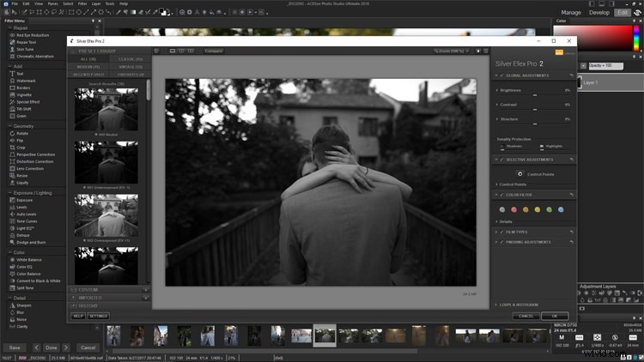Open the Zoom dropdown in Silver Efex
This screenshot has width=644, height=362.
[452, 51]
